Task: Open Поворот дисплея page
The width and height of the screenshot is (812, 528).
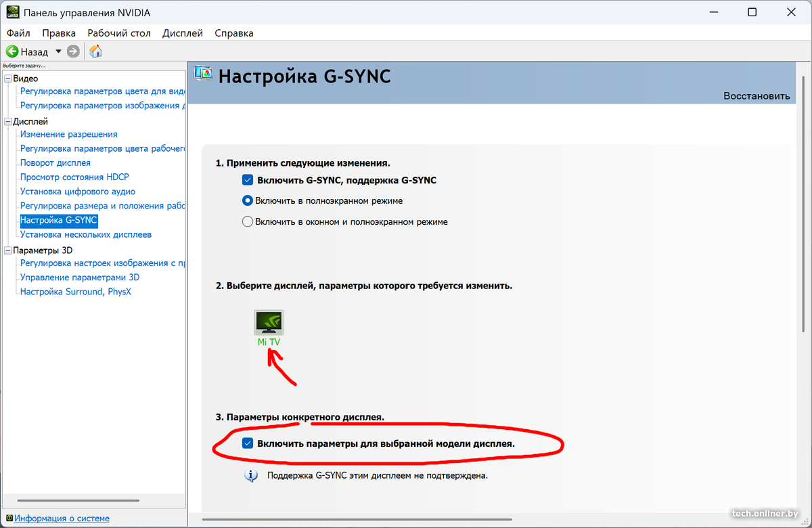Action: click(55, 162)
